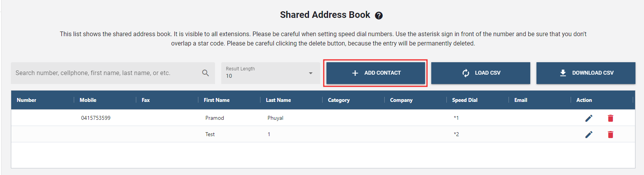Click the Email column header
Image resolution: width=644 pixels, height=175 pixels.
click(521, 100)
